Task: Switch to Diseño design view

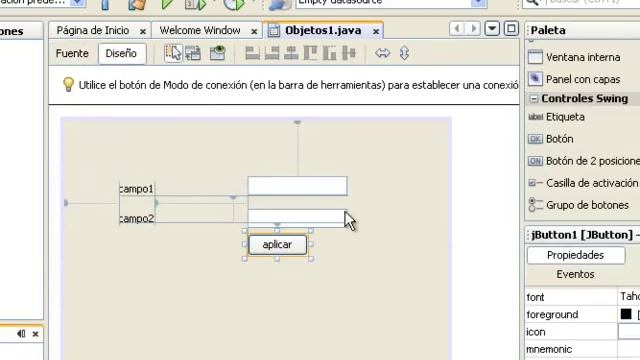Action: click(121, 53)
